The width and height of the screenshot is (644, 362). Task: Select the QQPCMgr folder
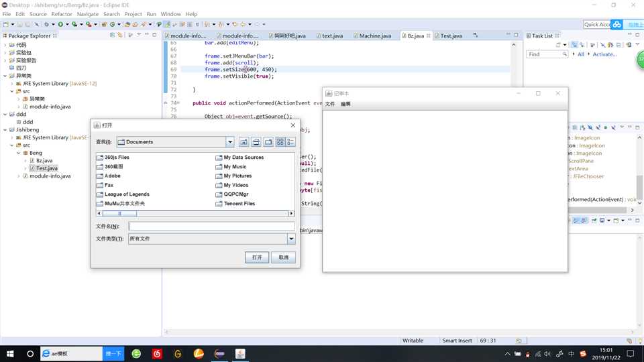232,194
